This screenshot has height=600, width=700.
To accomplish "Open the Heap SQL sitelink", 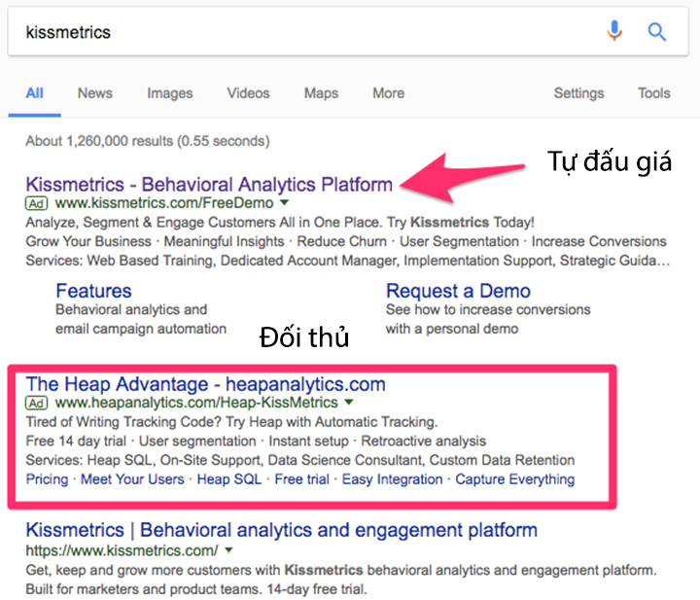I will tap(229, 479).
